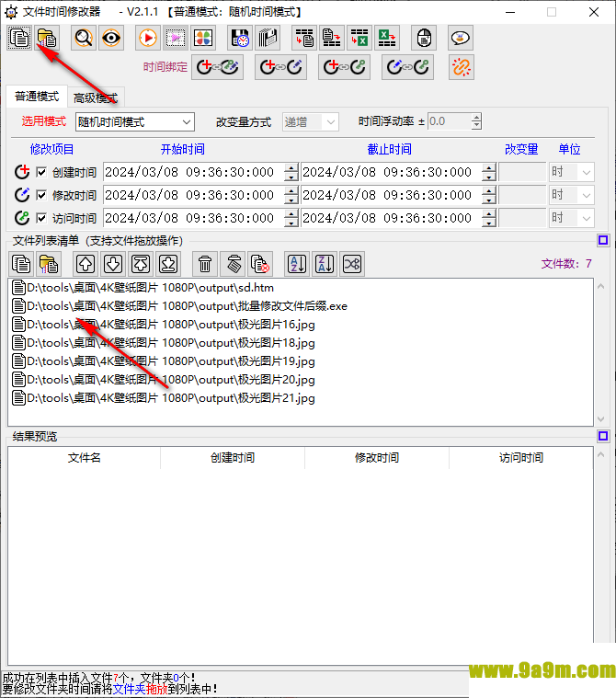Switch to the 高级模式 tab
The height and width of the screenshot is (698, 616).
tap(96, 97)
